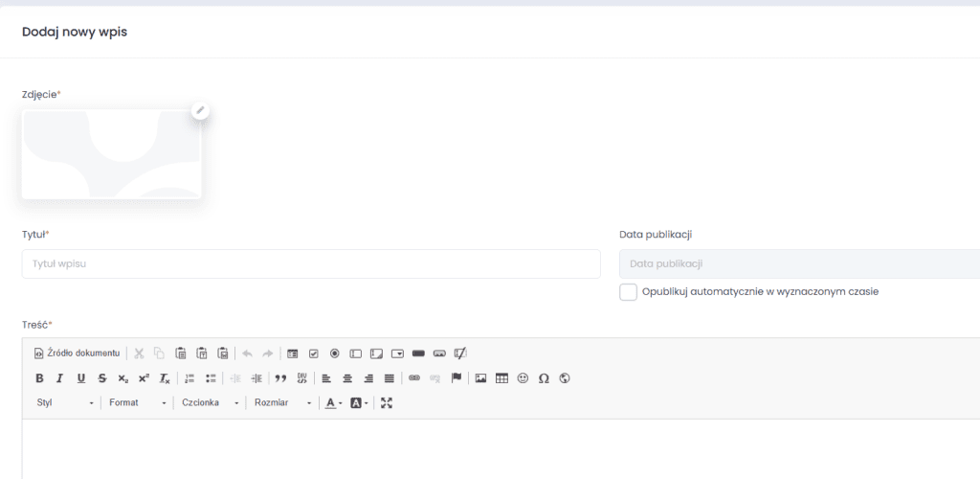
Task: Click the Źródło dokumentu button
Action: click(77, 354)
